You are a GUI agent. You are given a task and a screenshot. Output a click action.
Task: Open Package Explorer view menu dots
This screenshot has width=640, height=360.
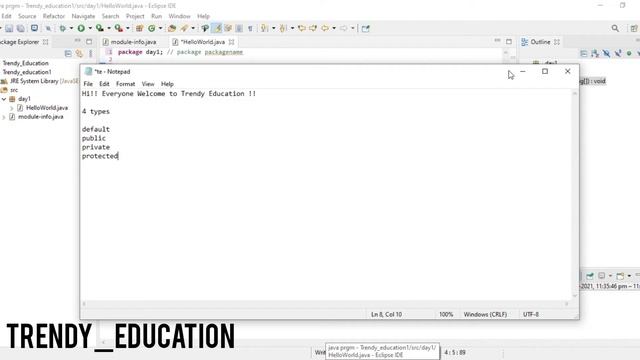click(91, 53)
